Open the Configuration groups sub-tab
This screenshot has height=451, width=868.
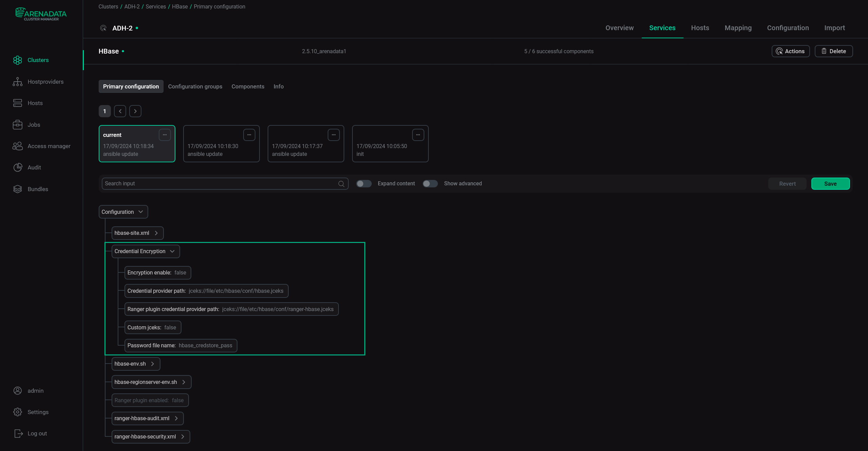click(x=195, y=86)
